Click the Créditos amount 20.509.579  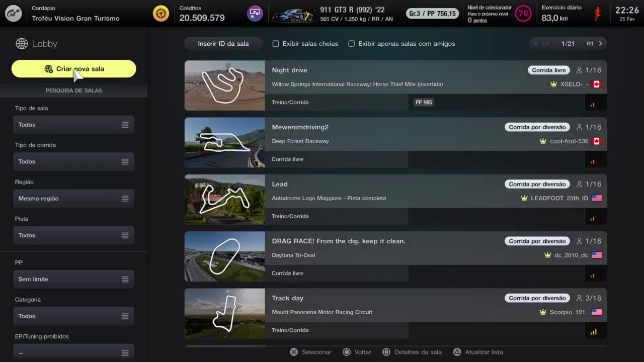coord(202,18)
